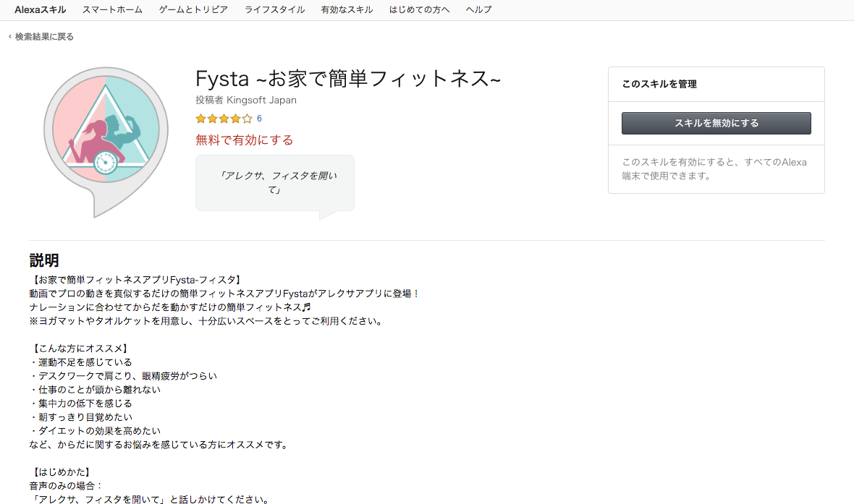Click the 音声のみの場合: line
The height and width of the screenshot is (504, 854).
point(66,485)
